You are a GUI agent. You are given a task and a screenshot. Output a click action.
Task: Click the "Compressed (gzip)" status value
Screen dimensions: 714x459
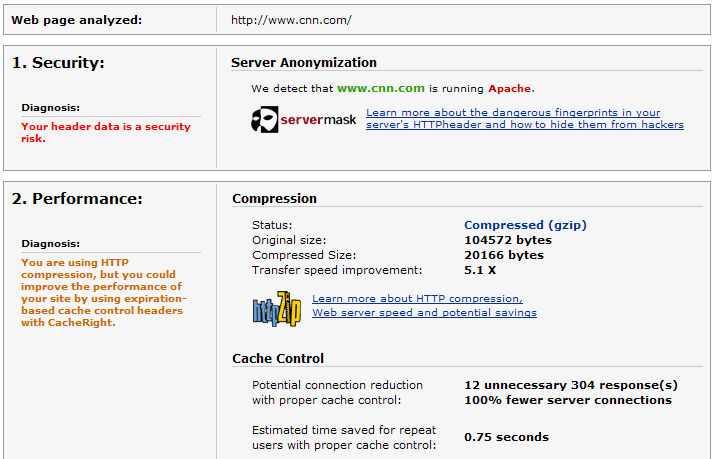pyautogui.click(x=525, y=225)
